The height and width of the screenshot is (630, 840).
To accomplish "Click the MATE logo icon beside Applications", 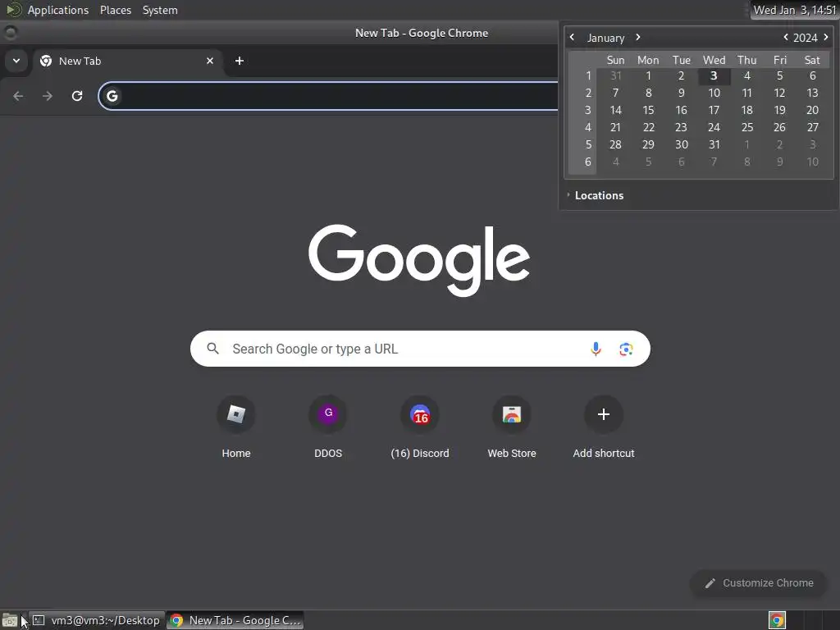I will (x=14, y=10).
